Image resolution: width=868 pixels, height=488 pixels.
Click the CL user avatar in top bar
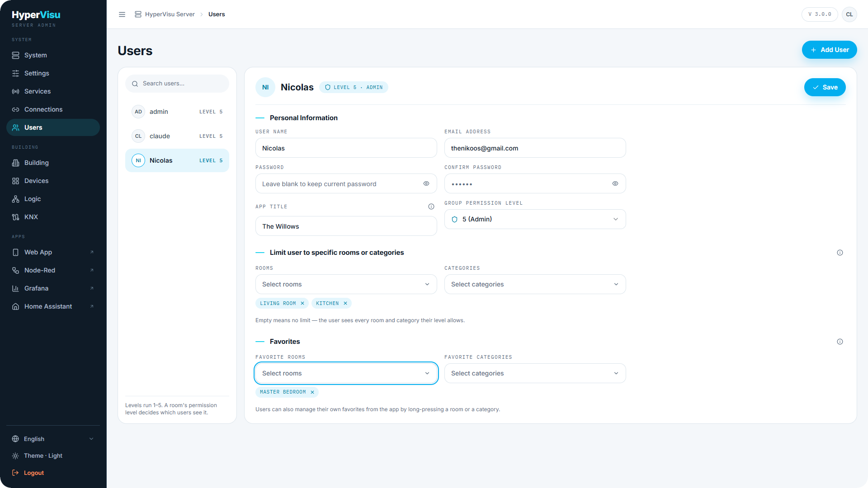[849, 14]
